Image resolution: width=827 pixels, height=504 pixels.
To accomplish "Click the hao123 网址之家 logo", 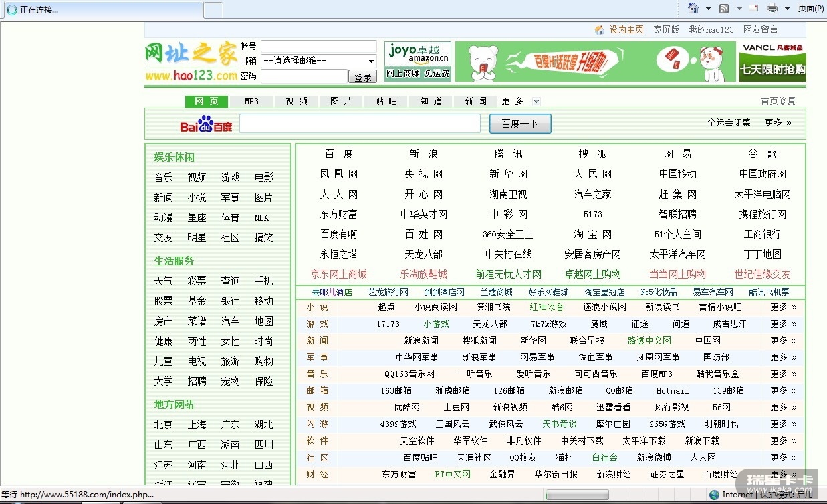I will coord(191,61).
